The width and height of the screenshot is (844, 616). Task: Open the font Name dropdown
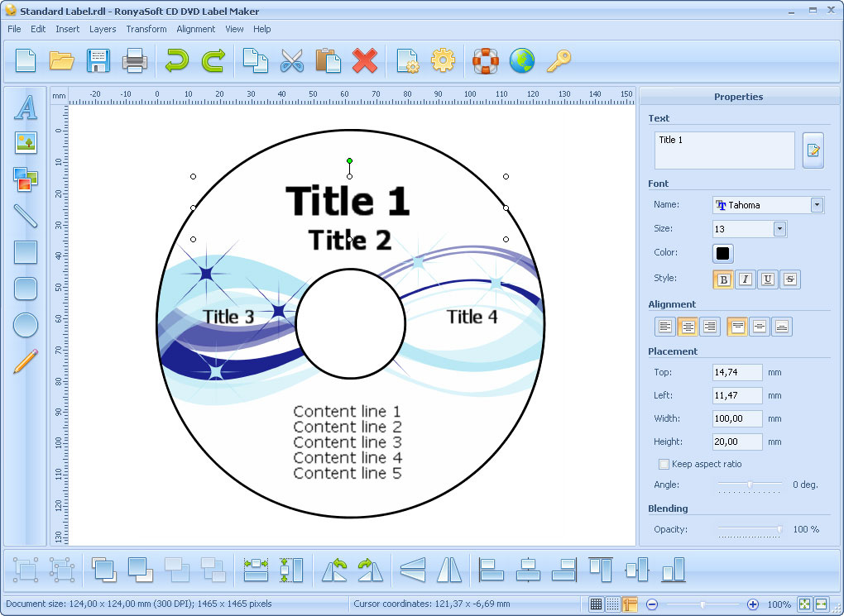pyautogui.click(x=817, y=205)
